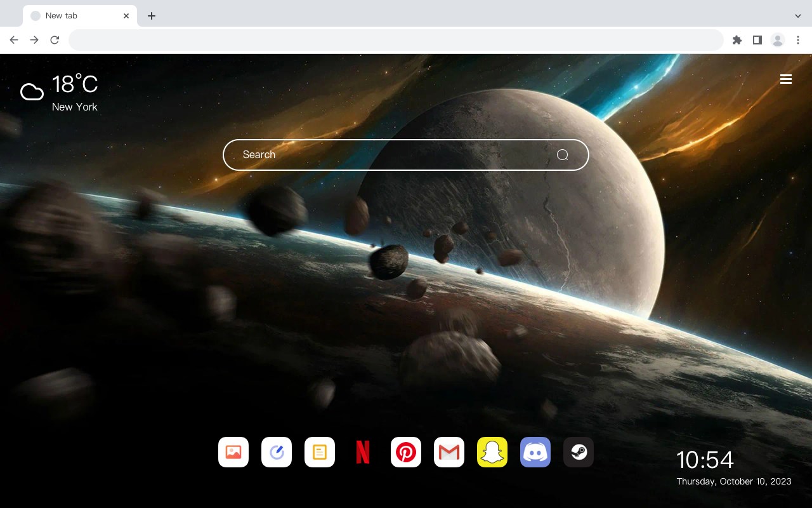Image resolution: width=812 pixels, height=508 pixels.
Task: Open the Steam shortcut
Action: [x=579, y=452]
